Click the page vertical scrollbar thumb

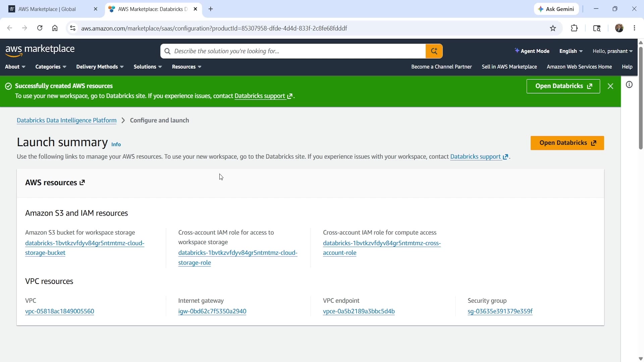coord(641,98)
